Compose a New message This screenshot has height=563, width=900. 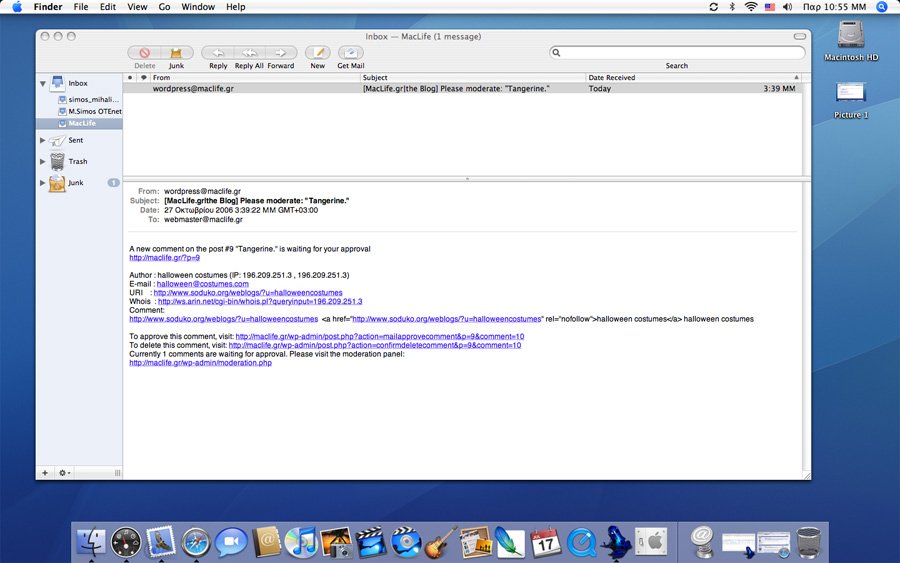coord(317,53)
